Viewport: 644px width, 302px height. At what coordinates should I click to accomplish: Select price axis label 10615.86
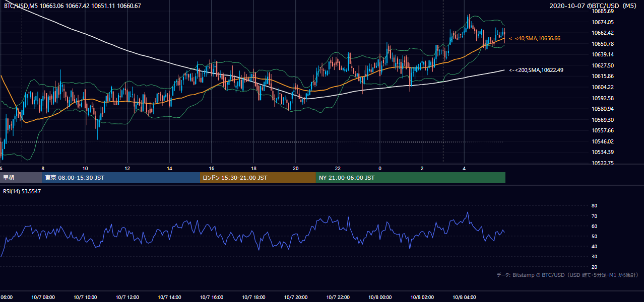tap(603, 76)
